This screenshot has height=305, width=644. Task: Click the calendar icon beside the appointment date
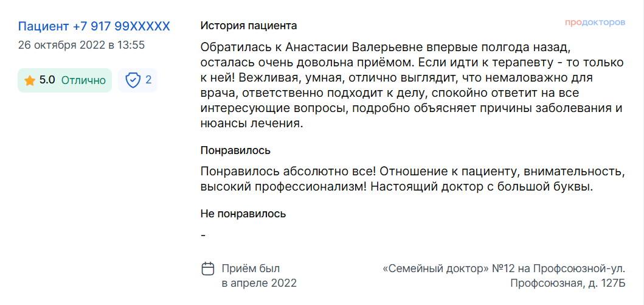pos(208,269)
